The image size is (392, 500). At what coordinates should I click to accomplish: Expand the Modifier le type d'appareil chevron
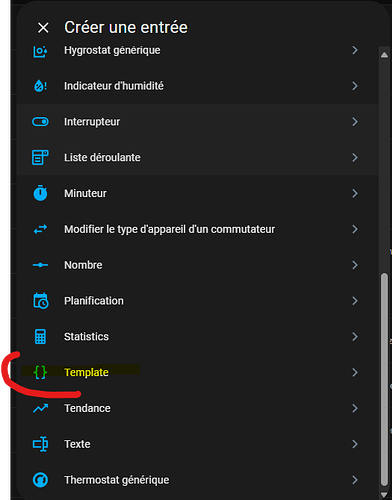pyautogui.click(x=355, y=229)
